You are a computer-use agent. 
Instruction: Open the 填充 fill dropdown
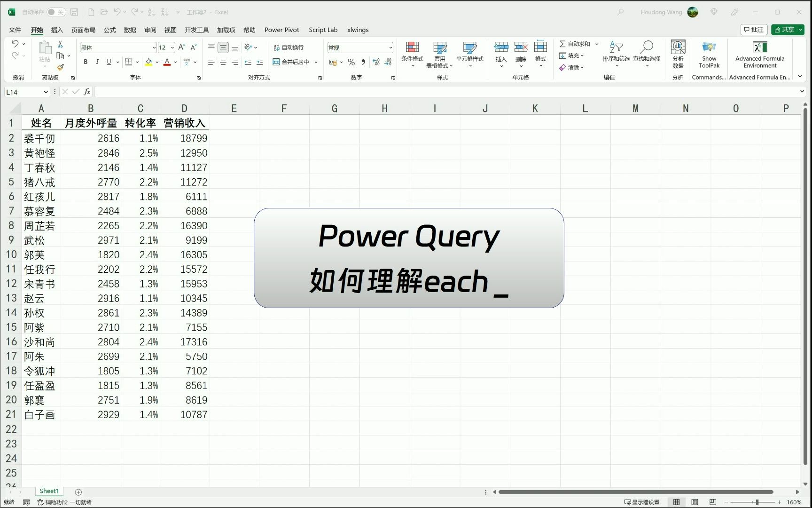click(571, 56)
